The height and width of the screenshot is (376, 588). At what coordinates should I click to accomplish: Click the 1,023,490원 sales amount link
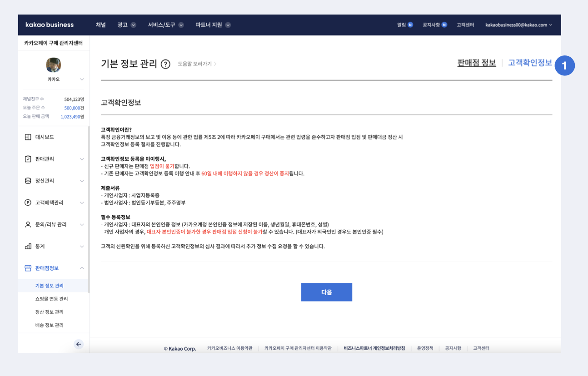(x=72, y=117)
